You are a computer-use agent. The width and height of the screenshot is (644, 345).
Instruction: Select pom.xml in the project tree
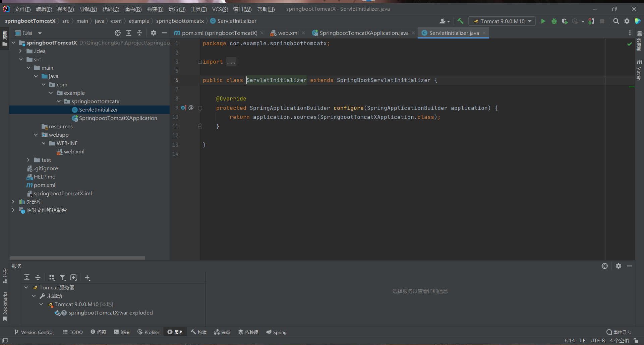point(44,185)
